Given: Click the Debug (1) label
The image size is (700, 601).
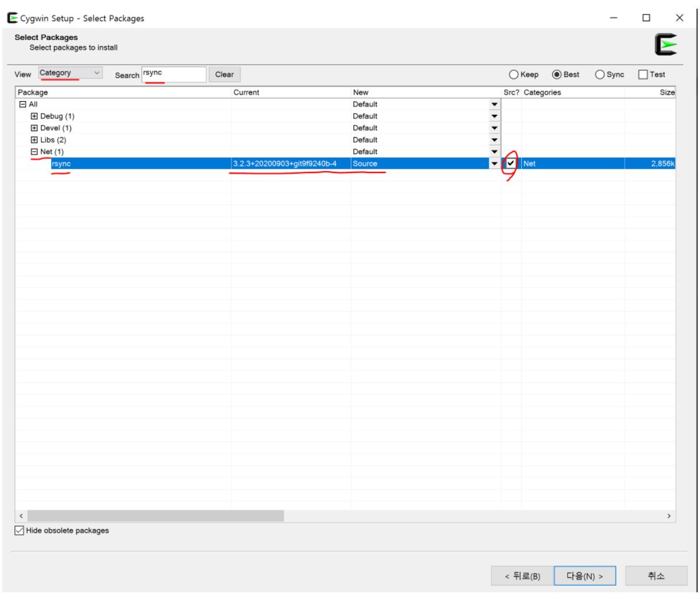Looking at the screenshot, I should [57, 116].
